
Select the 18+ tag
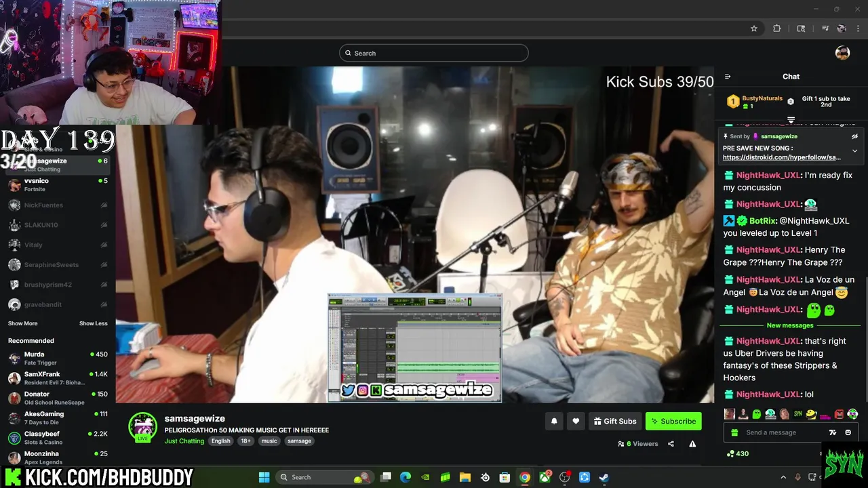tap(245, 441)
